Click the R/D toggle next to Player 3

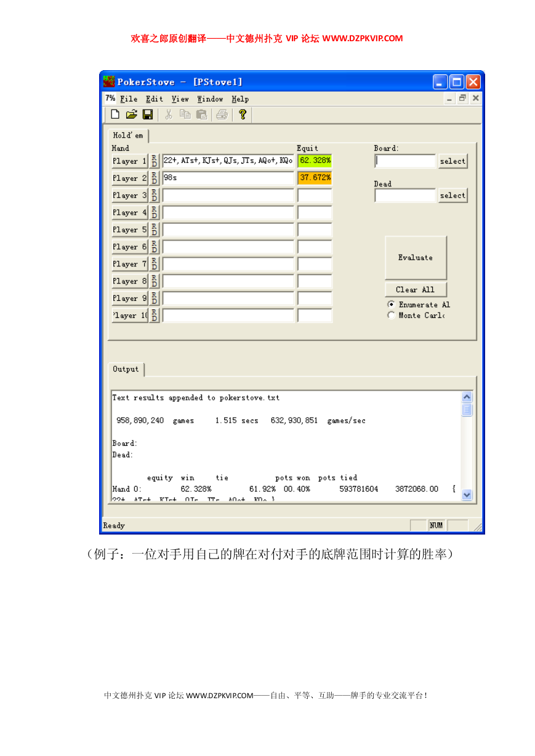[155, 196]
